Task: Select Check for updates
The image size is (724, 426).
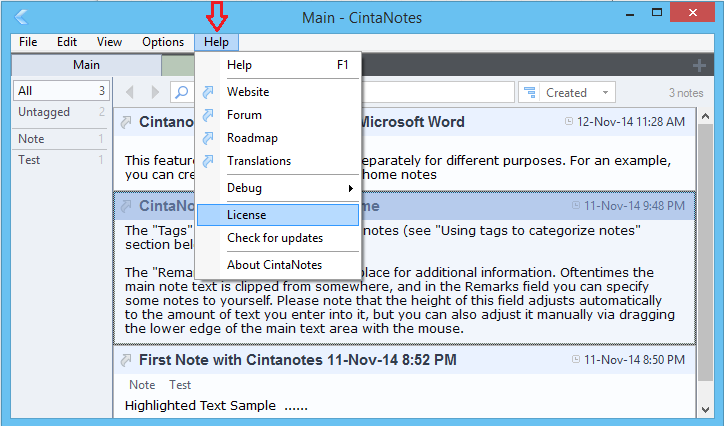Action: (278, 238)
